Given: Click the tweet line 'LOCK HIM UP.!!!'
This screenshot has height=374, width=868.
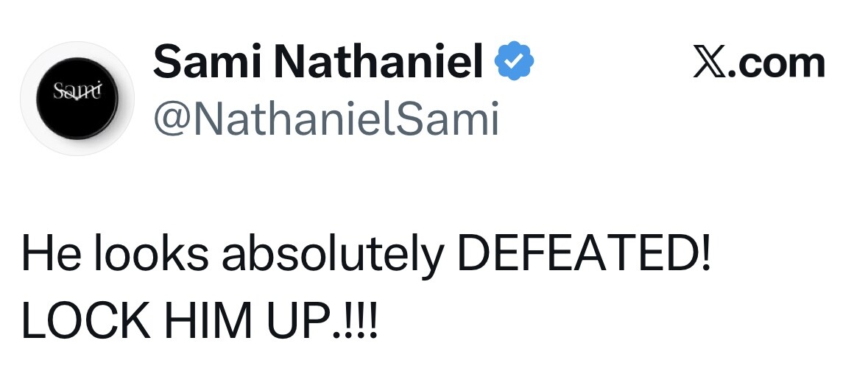Looking at the screenshot, I should click(200, 320).
